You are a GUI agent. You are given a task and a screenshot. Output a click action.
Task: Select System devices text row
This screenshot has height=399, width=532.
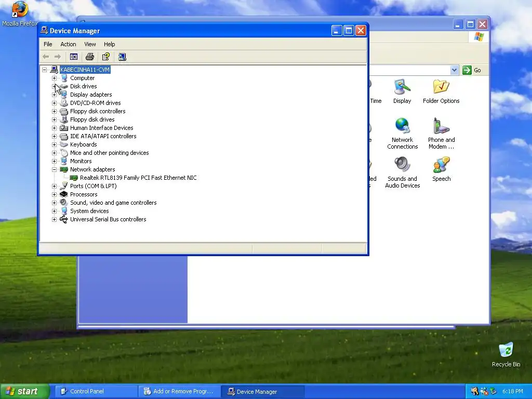[x=89, y=211]
